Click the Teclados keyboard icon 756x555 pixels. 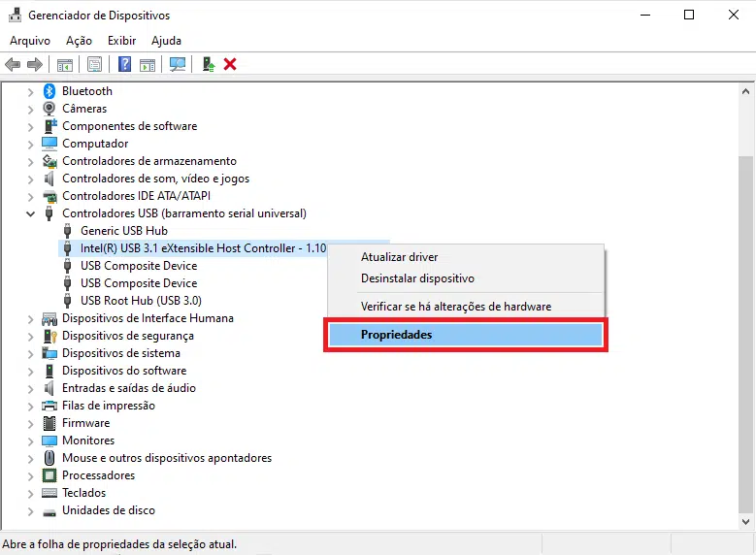click(x=49, y=493)
